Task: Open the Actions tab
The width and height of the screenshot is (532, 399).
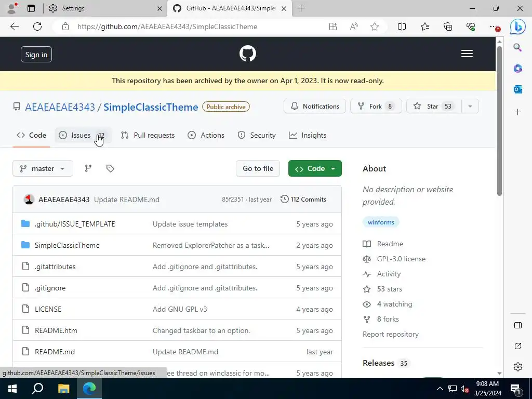Action: coord(206,135)
